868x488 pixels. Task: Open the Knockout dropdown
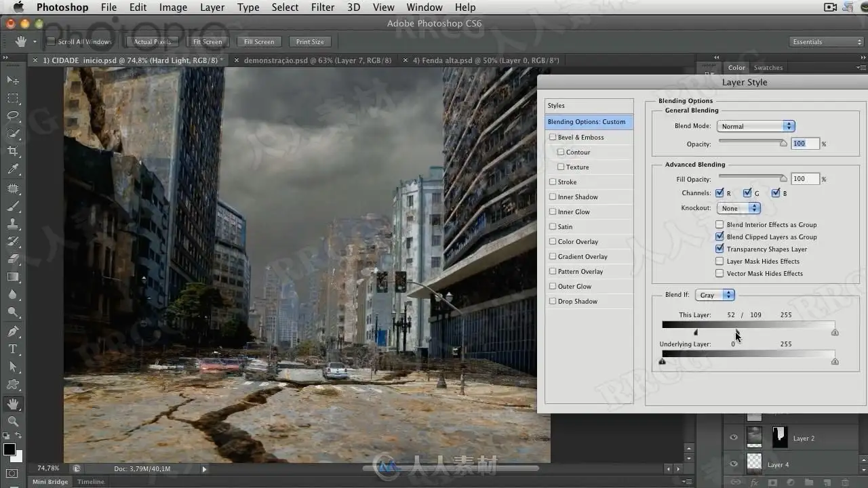[739, 208]
